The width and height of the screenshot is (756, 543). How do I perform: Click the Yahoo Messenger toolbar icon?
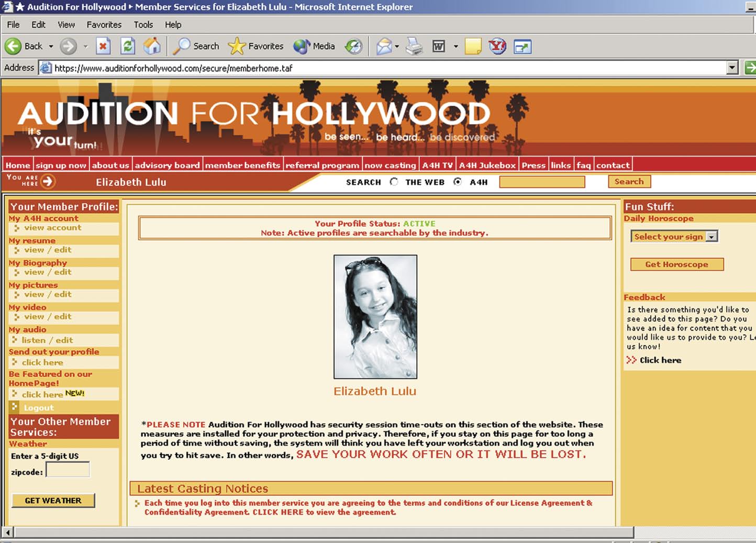point(497,47)
